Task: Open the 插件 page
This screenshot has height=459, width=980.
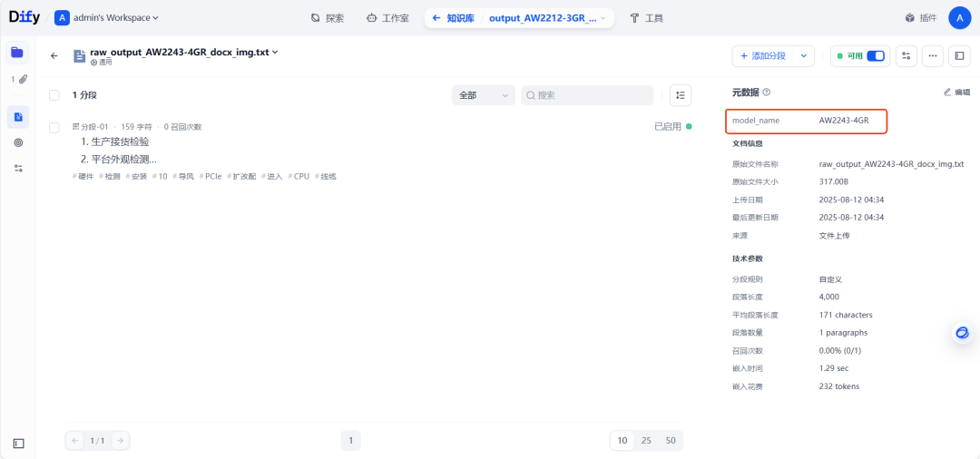Action: (x=921, y=18)
